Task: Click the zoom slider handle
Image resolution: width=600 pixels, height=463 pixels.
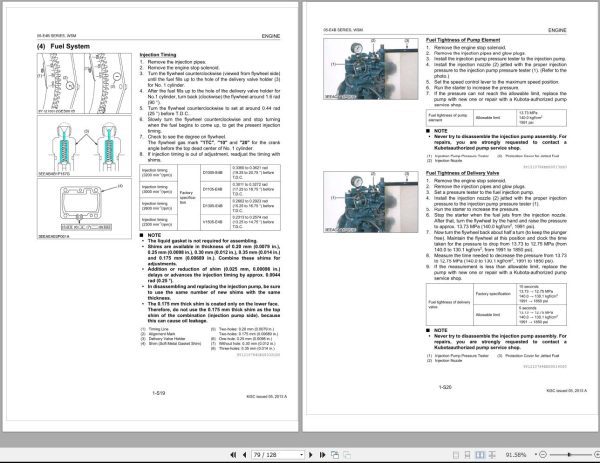Action: (569, 455)
